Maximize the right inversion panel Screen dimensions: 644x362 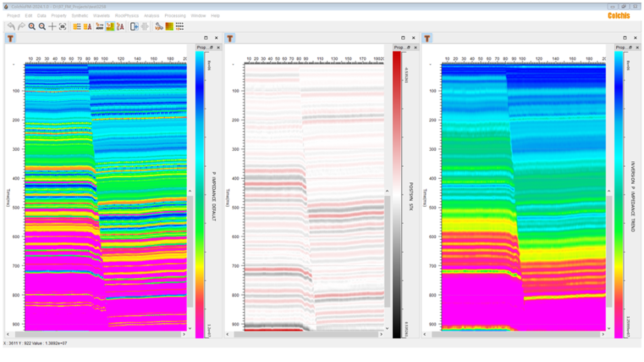coord(625,38)
